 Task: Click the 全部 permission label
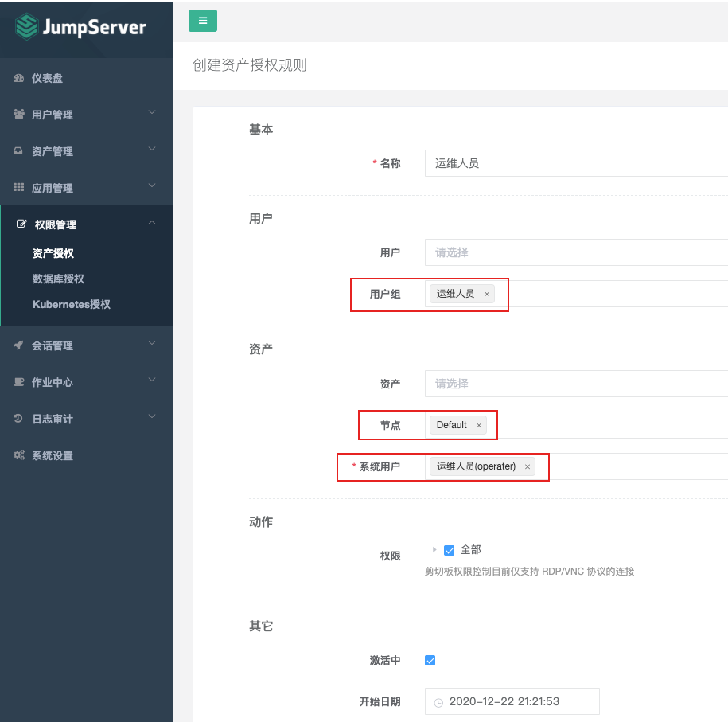point(470,549)
